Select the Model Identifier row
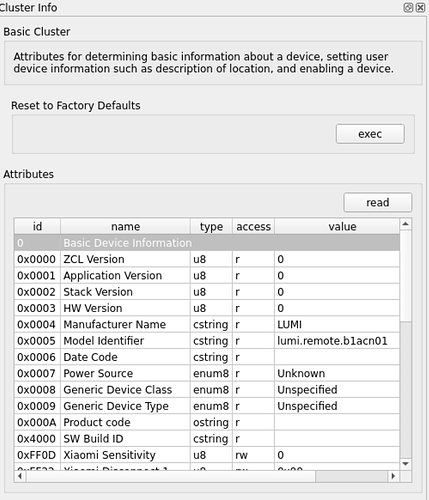The width and height of the screenshot is (429, 500). click(x=207, y=341)
